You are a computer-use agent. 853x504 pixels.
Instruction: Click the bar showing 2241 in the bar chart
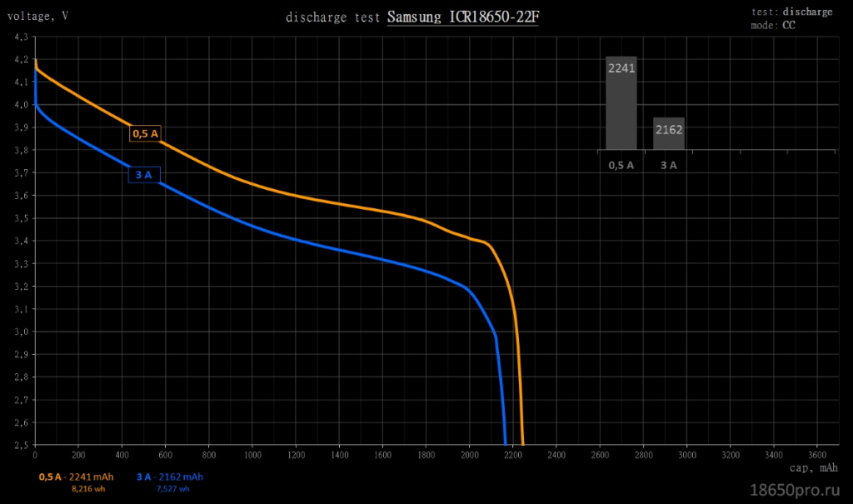click(x=621, y=102)
